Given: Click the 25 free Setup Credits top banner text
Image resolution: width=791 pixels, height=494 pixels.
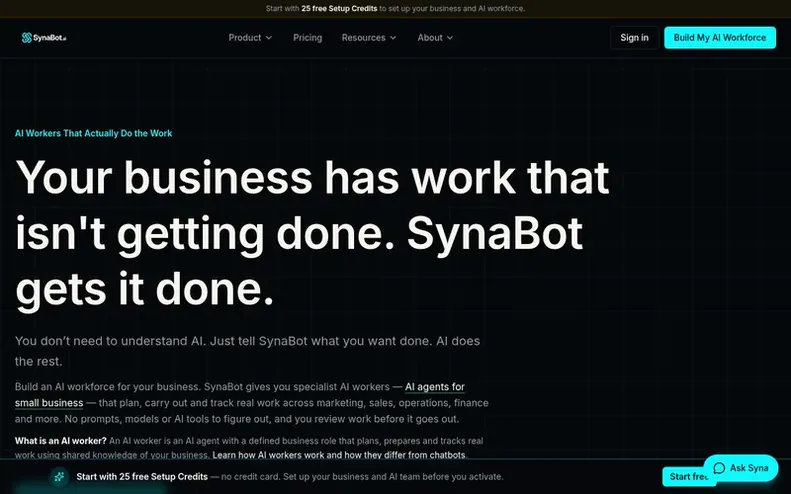Looking at the screenshot, I should [339, 9].
